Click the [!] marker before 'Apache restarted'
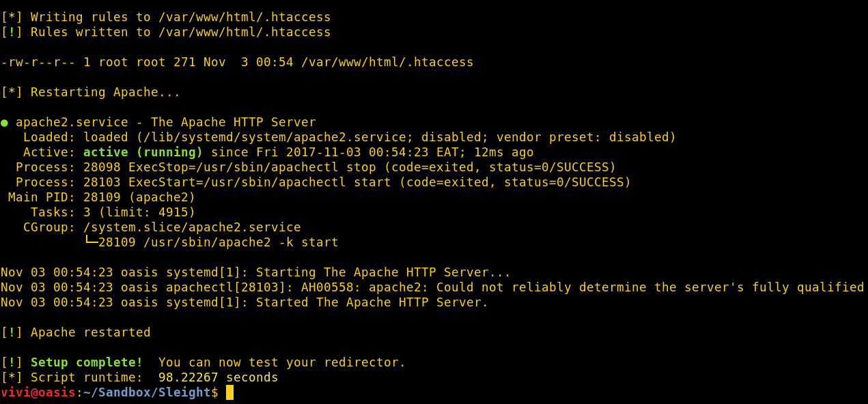Image resolution: width=868 pixels, height=404 pixels. point(12,332)
